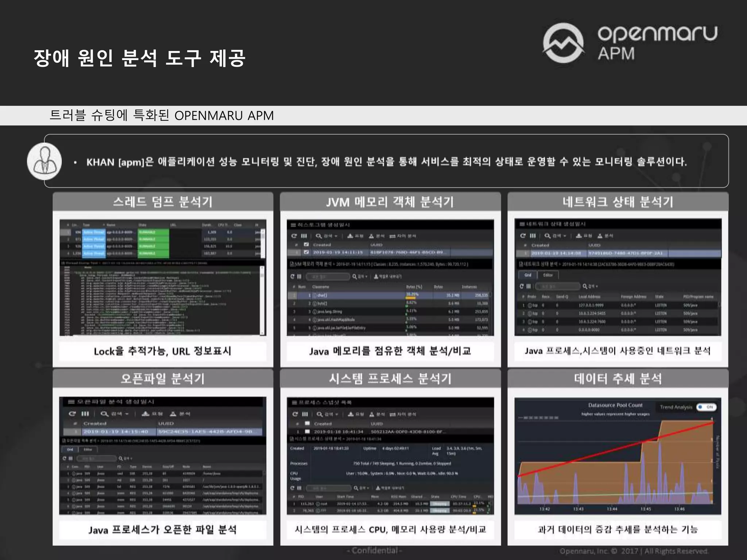The height and width of the screenshot is (560, 747).
Task: Toggle the checkbox on process row 2019-01-18 18:41:34
Action: tap(307, 431)
